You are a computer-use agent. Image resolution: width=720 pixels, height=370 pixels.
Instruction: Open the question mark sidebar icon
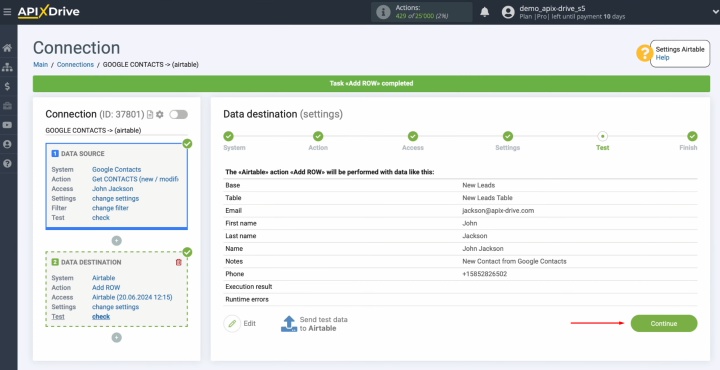tap(7, 163)
